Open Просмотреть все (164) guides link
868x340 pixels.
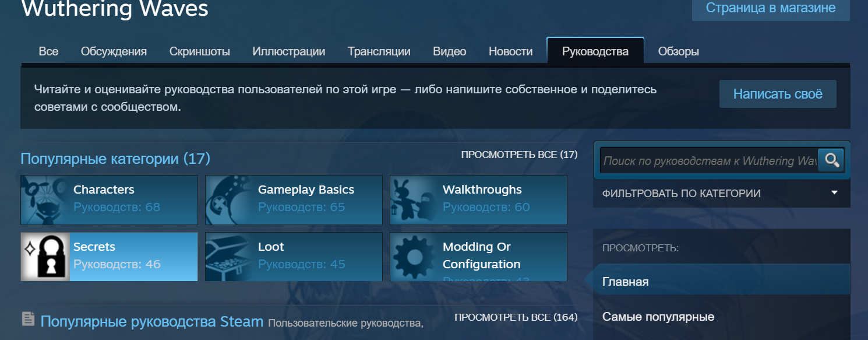click(x=516, y=317)
